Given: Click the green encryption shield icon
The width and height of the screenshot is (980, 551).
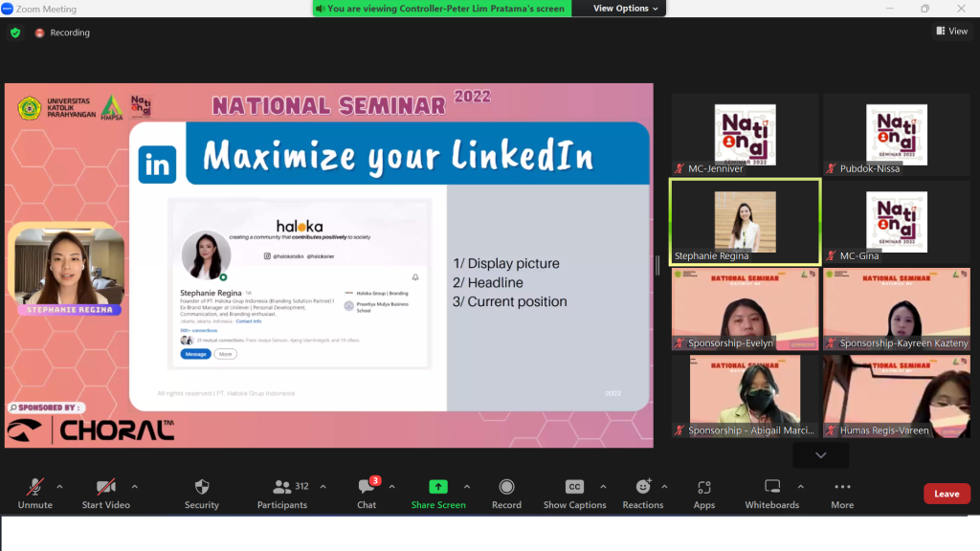Looking at the screenshot, I should [x=15, y=33].
